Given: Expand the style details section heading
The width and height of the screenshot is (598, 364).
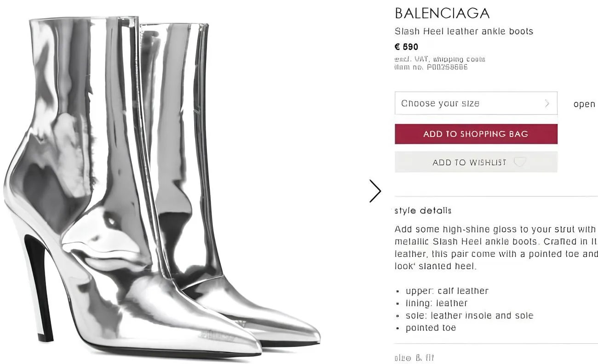Looking at the screenshot, I should [423, 210].
